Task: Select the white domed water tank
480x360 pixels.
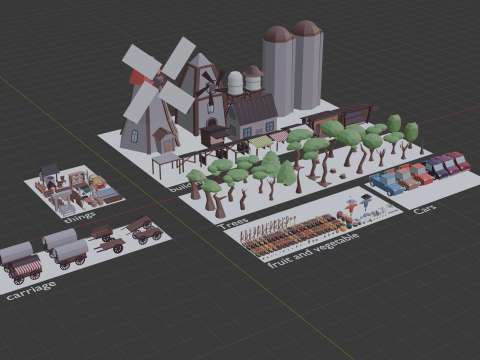Action: tap(235, 83)
